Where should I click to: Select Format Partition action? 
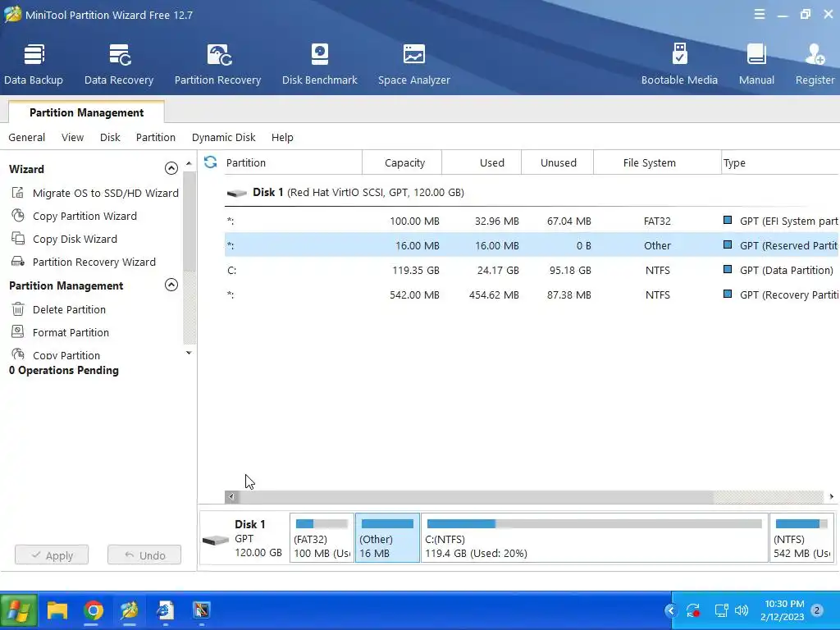point(71,332)
